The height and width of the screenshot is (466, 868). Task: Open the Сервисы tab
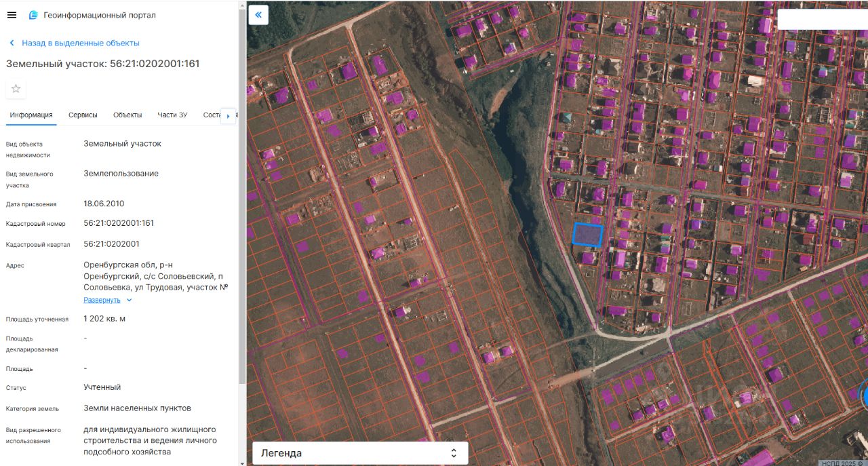tap(83, 115)
